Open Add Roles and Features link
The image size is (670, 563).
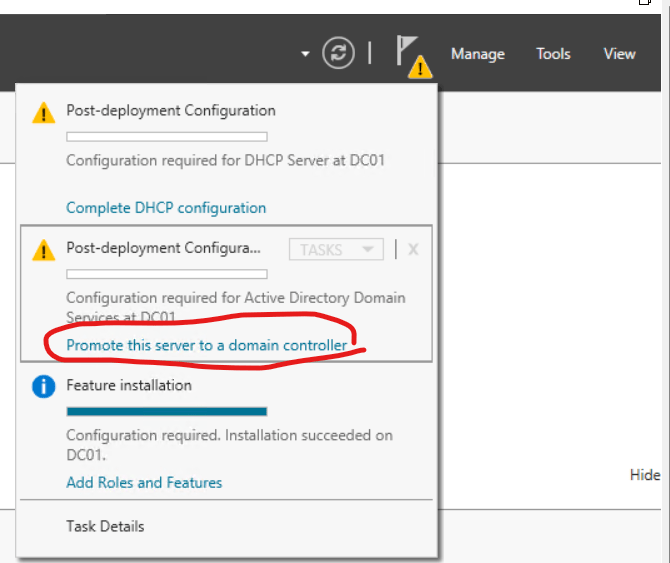pos(144,483)
